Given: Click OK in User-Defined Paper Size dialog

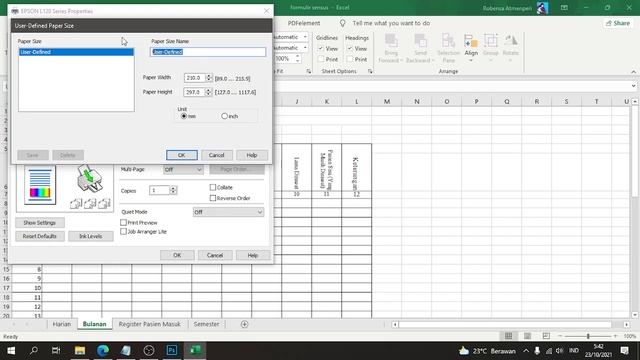Looking at the screenshot, I should 182,155.
